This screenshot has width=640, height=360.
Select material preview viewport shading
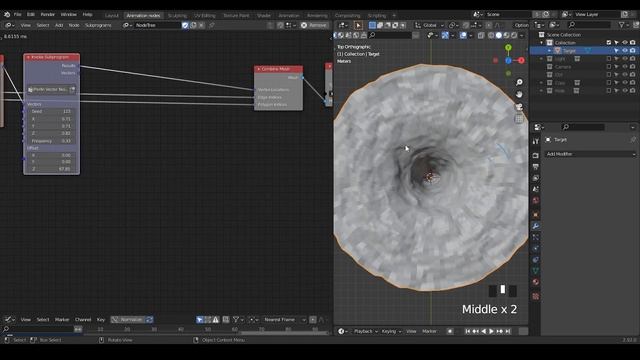(x=507, y=36)
